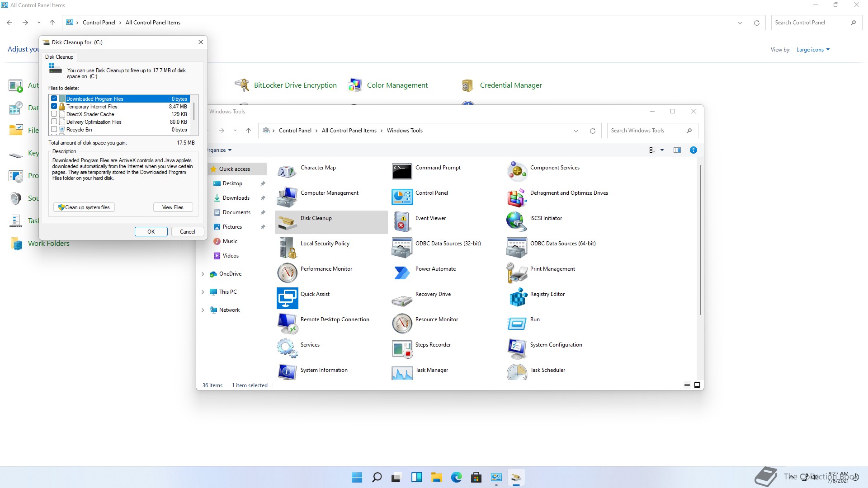868x488 pixels.
Task: Click View Files button in Disk Cleanup
Action: tap(173, 207)
